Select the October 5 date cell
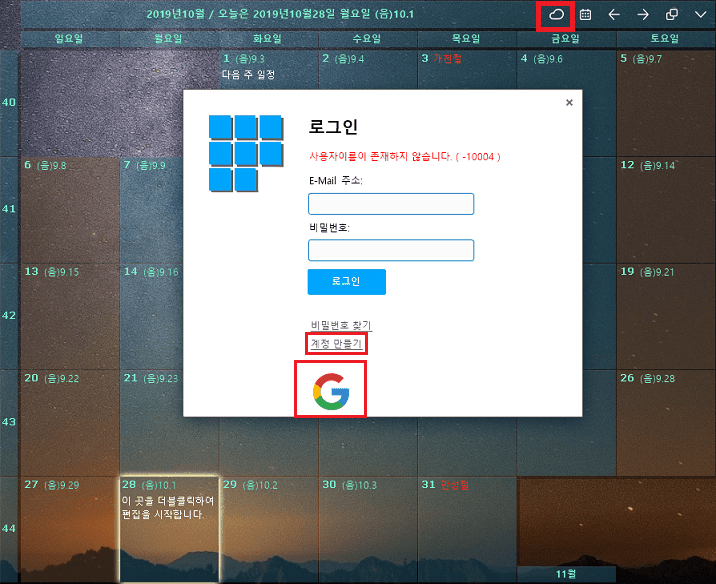 coord(666,103)
